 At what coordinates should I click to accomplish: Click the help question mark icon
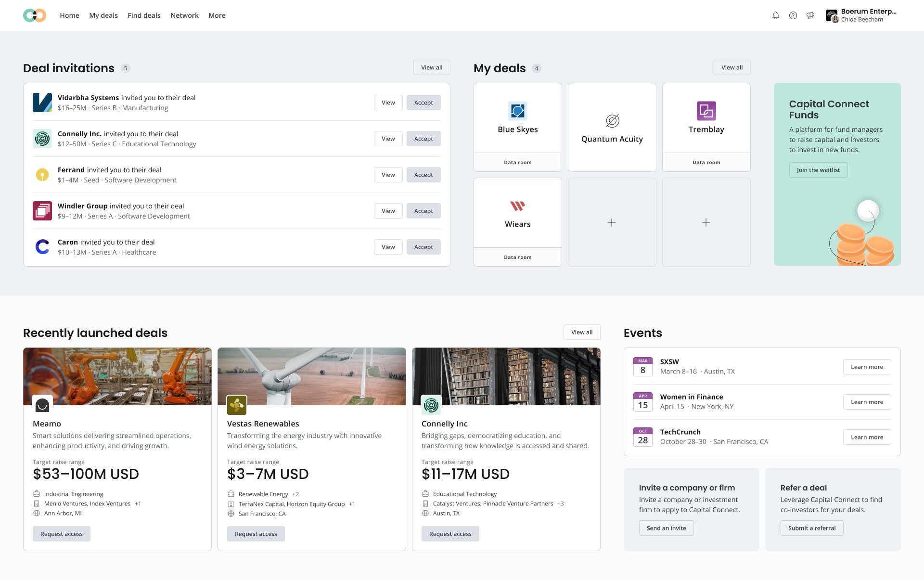click(x=793, y=15)
